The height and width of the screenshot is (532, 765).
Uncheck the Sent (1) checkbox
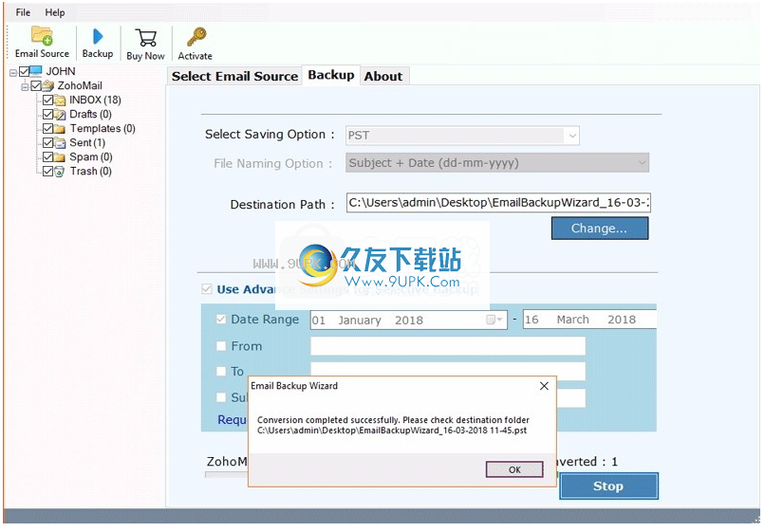47,142
